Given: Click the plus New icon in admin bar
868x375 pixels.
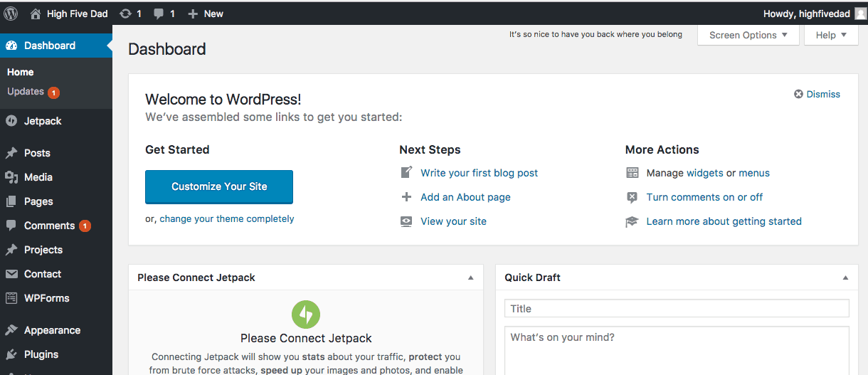Looking at the screenshot, I should 193,14.
